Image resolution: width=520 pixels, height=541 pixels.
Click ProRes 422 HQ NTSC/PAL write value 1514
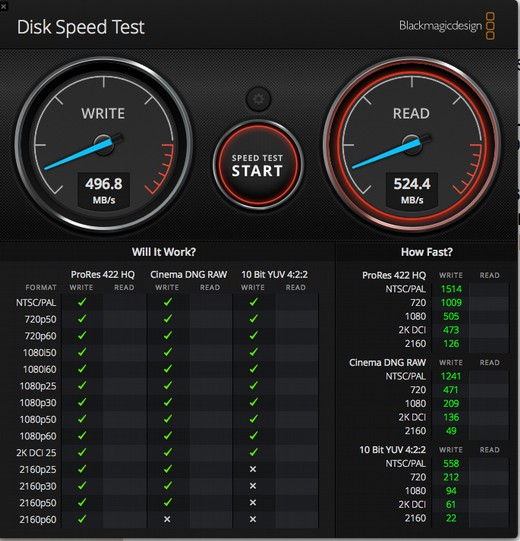click(451, 289)
